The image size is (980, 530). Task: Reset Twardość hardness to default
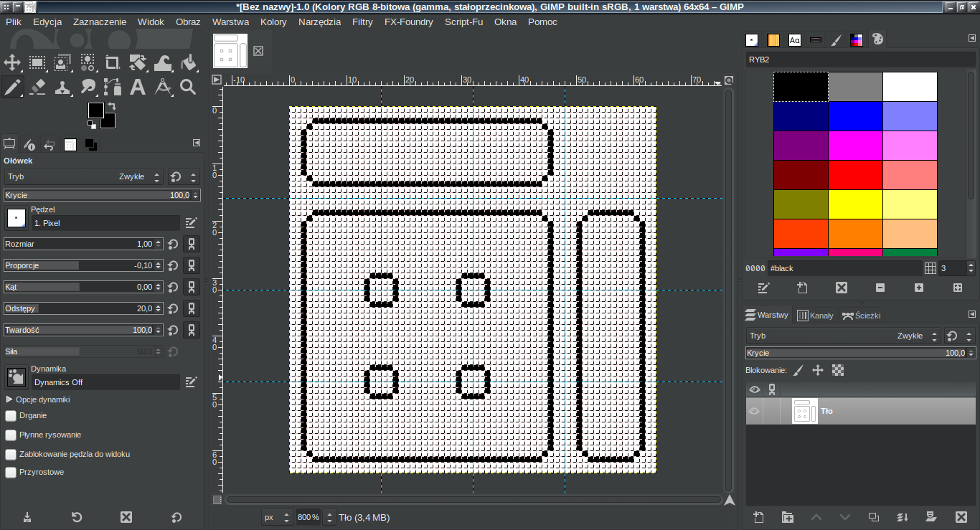pos(173,330)
